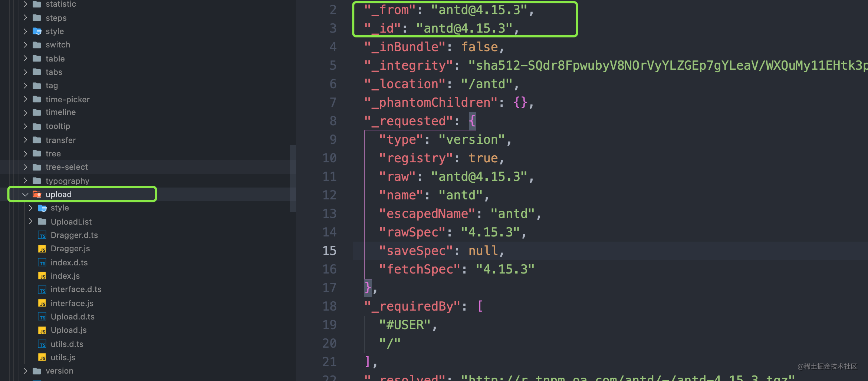Click the TypeScript icon of Dragger.d.ts
Image resolution: width=868 pixels, height=381 pixels.
pyautogui.click(x=42, y=235)
